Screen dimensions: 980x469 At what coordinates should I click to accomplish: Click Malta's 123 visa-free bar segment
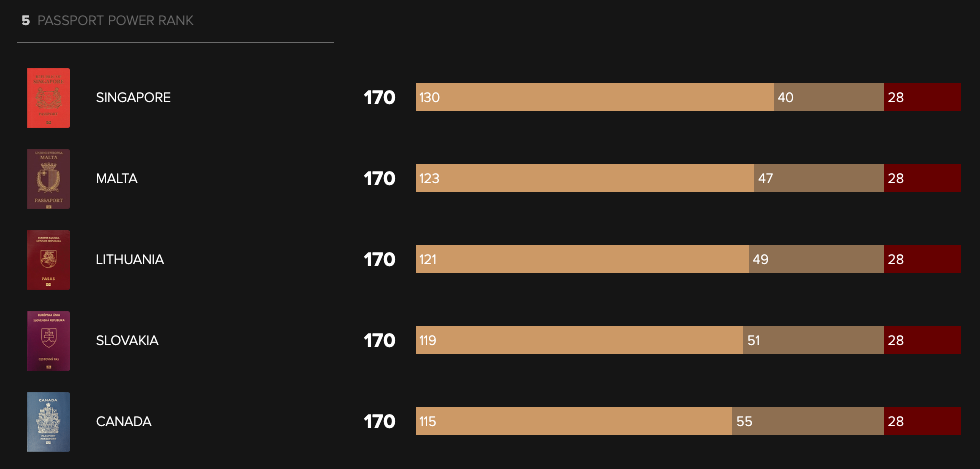[584, 179]
